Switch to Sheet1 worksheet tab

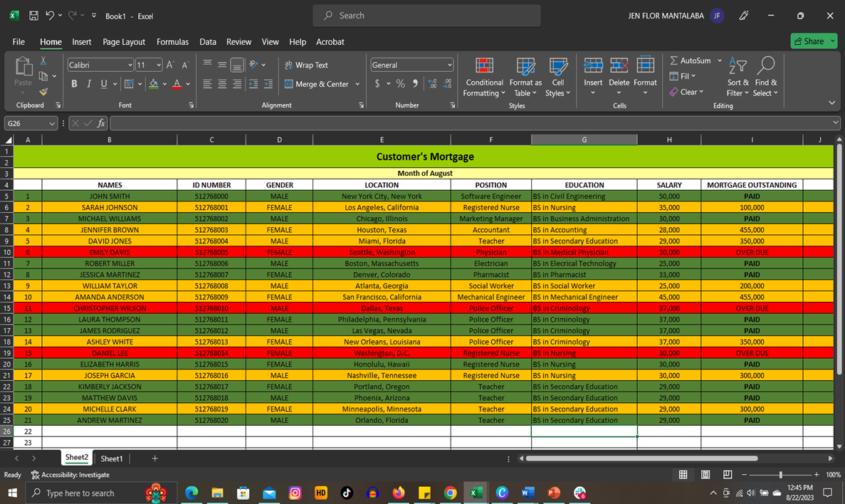111,458
